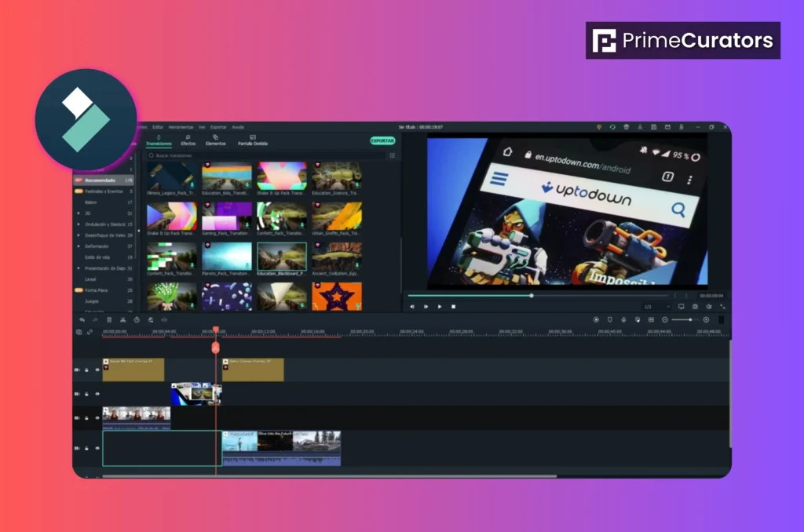
Task: Click the EXPORTAR button
Action: (382, 140)
